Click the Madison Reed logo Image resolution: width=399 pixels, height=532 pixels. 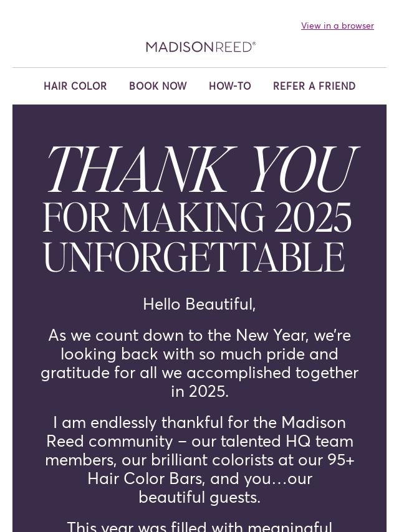[x=201, y=47]
